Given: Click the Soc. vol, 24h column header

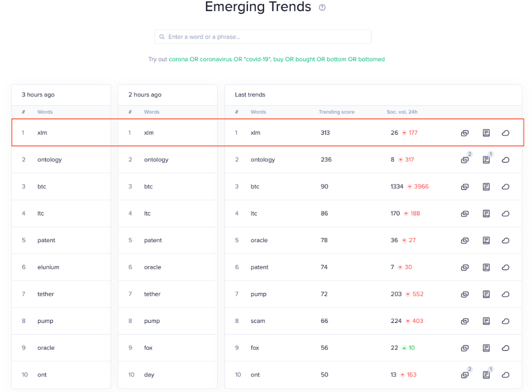Looking at the screenshot, I should coord(402,112).
